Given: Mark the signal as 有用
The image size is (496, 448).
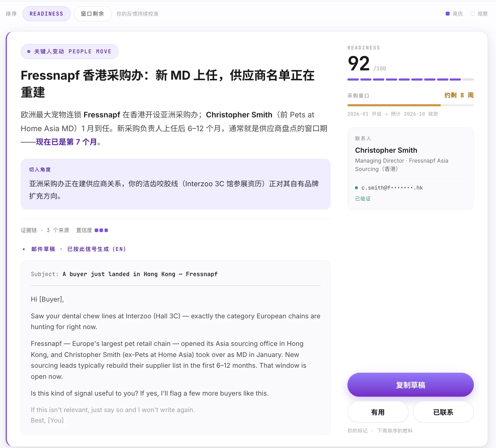Looking at the screenshot, I should coord(378,412).
